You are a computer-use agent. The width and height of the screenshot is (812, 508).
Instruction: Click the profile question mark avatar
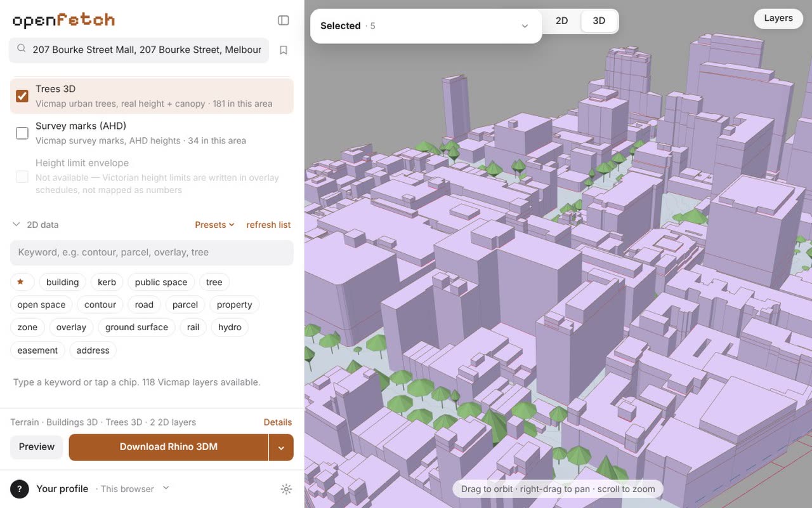tap(20, 489)
